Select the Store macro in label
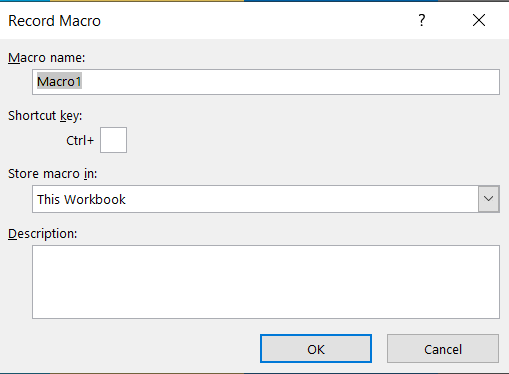Image resolution: width=509 pixels, height=374 pixels. coord(52,174)
